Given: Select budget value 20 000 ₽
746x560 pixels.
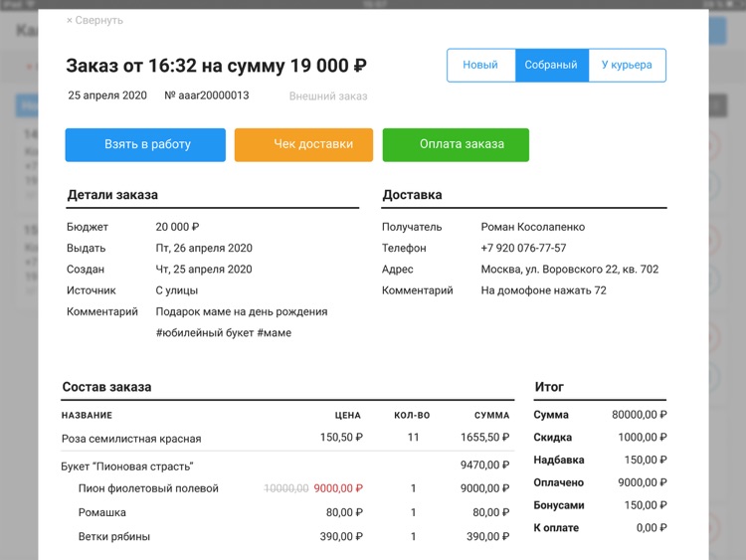Looking at the screenshot, I should [x=177, y=227].
